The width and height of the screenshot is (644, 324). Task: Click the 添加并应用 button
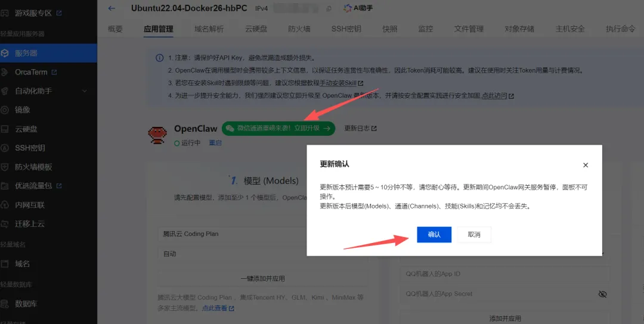pyautogui.click(x=505, y=318)
